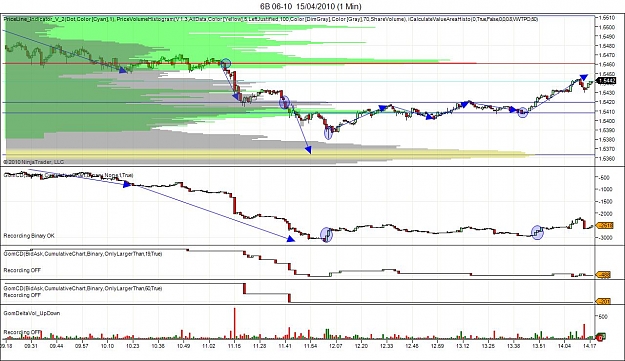Click the orange value marker beside -2000 axis label
Viewport: 625px width, 361px height.
[604, 226]
